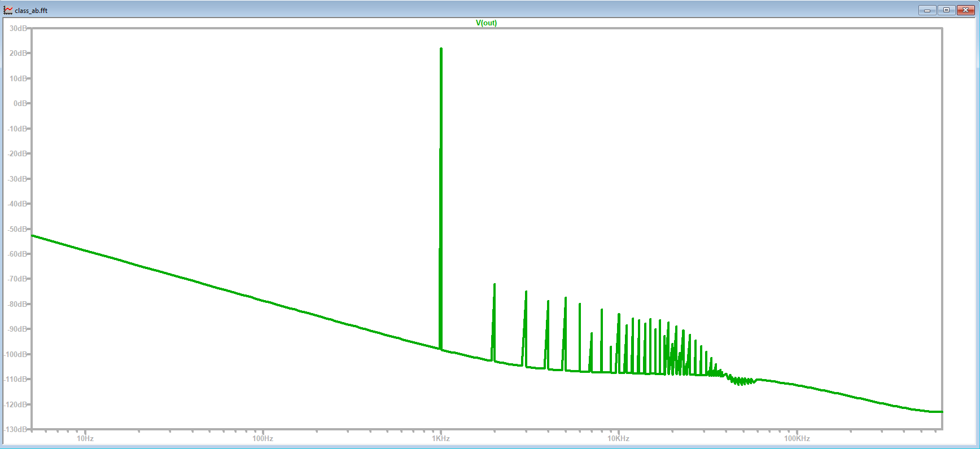This screenshot has width=980, height=449.
Task: Click the 10Hz frequency axis label
Action: [x=85, y=439]
